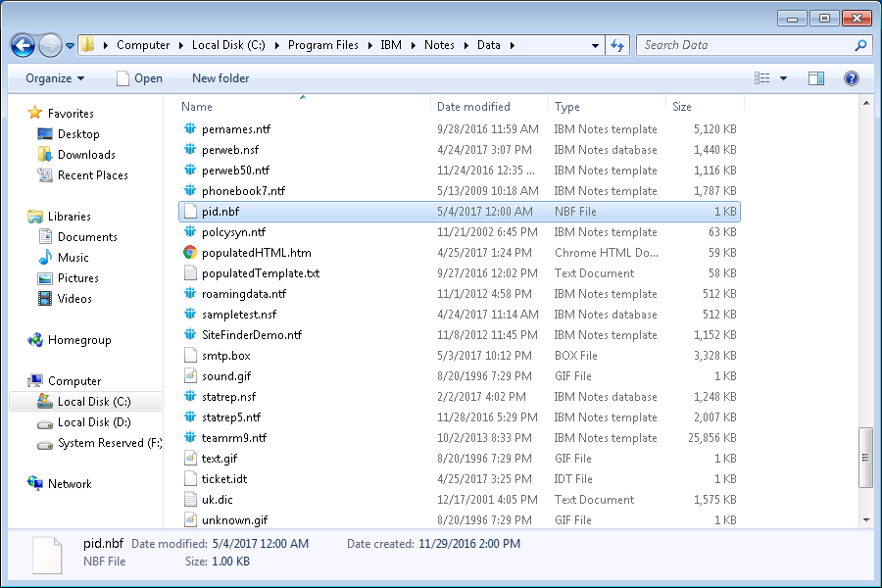Select Local Disk (D:) in navigation pane
The width and height of the screenshot is (882, 588).
[x=94, y=422]
